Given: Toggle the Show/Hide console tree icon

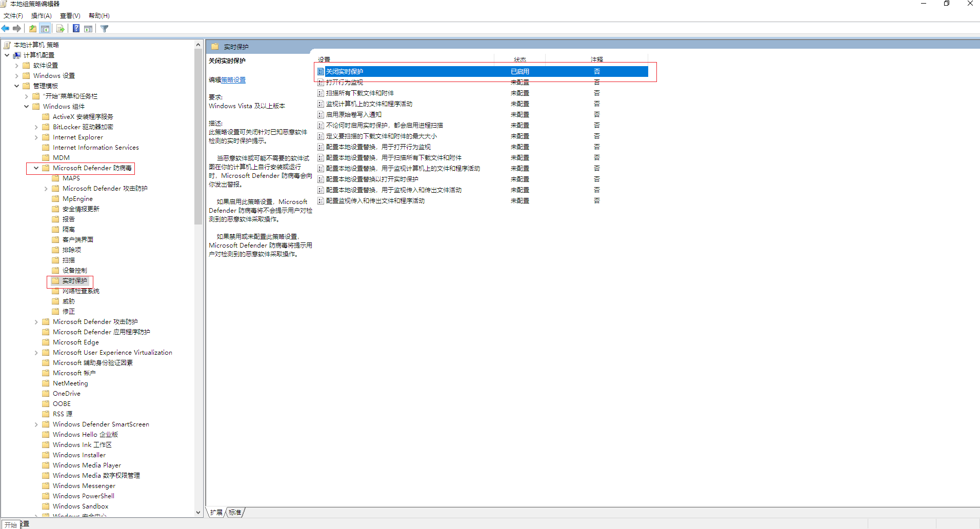Looking at the screenshot, I should tap(45, 29).
